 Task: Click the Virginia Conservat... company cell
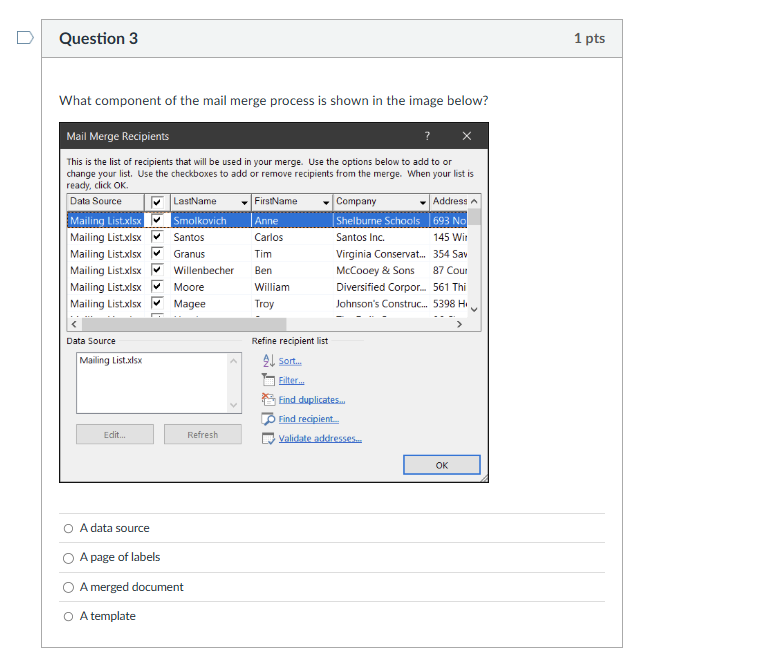381,254
